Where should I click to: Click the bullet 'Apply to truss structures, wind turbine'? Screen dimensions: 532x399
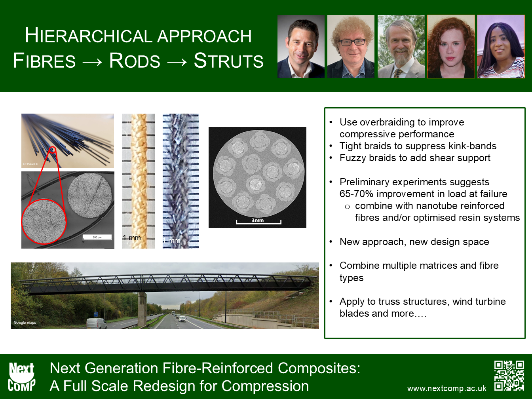423,301
